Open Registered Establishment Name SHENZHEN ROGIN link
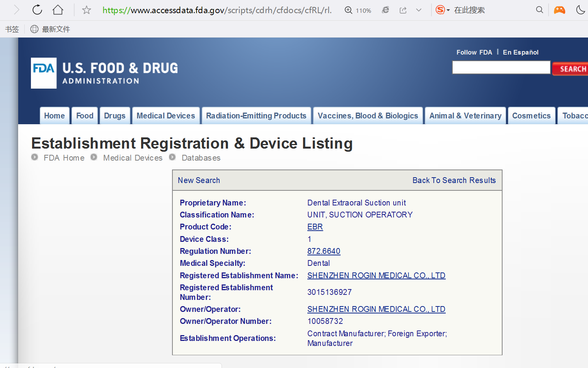 pyautogui.click(x=376, y=276)
